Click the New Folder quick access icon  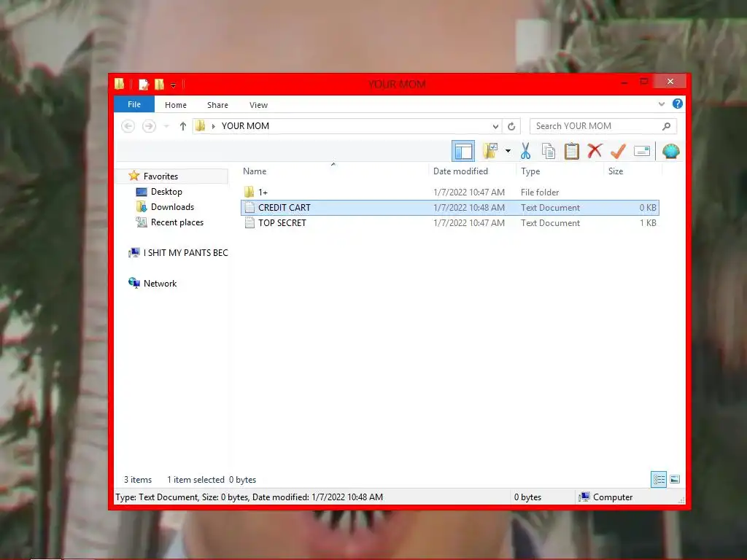click(159, 85)
